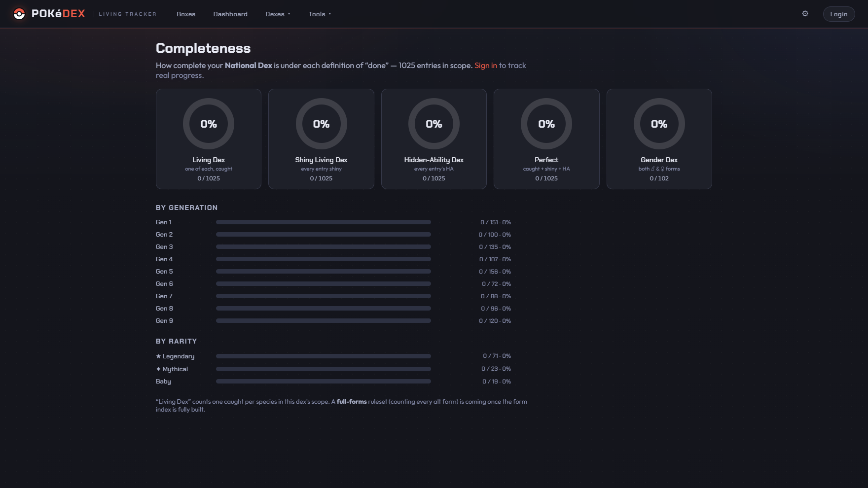Click the Shiny Living Dex card title

click(x=321, y=160)
